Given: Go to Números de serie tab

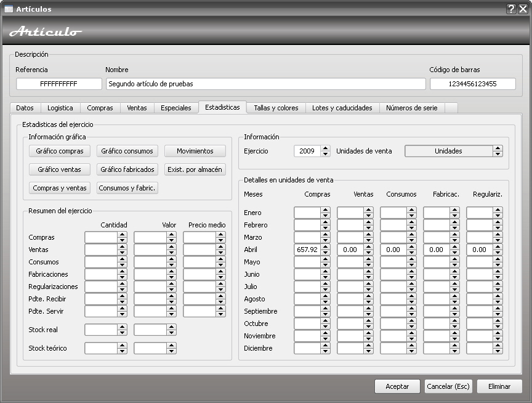Looking at the screenshot, I should pyautogui.click(x=411, y=108).
